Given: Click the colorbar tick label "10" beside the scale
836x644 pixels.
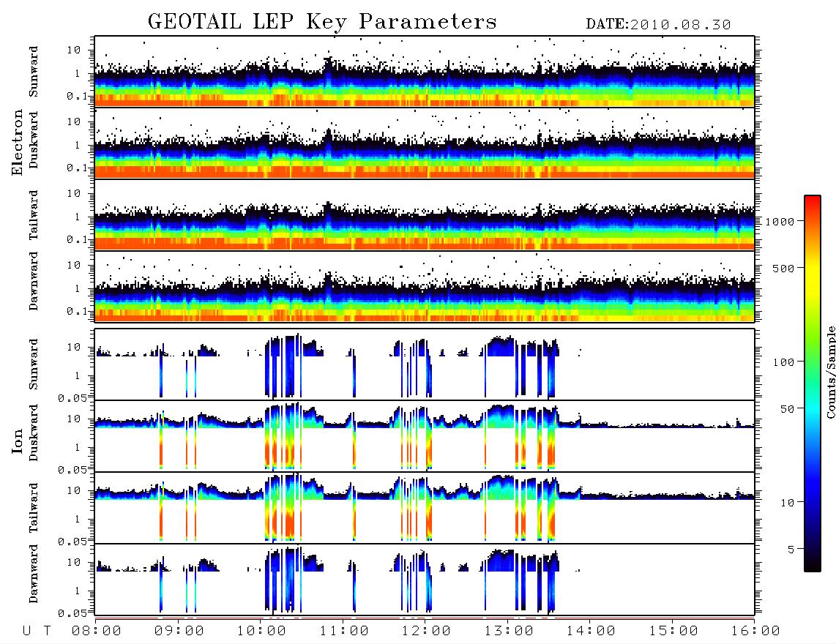Looking at the screenshot, I should click(787, 503).
